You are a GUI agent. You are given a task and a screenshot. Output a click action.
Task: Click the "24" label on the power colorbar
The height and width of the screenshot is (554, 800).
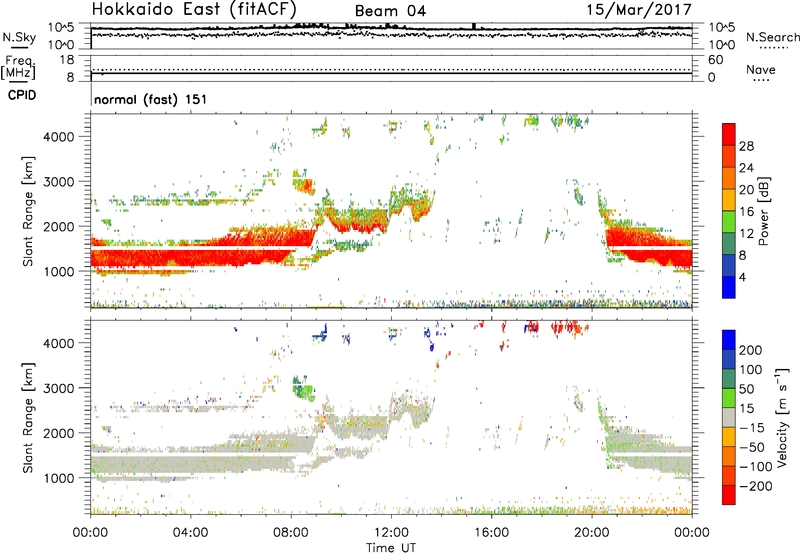[746, 168]
